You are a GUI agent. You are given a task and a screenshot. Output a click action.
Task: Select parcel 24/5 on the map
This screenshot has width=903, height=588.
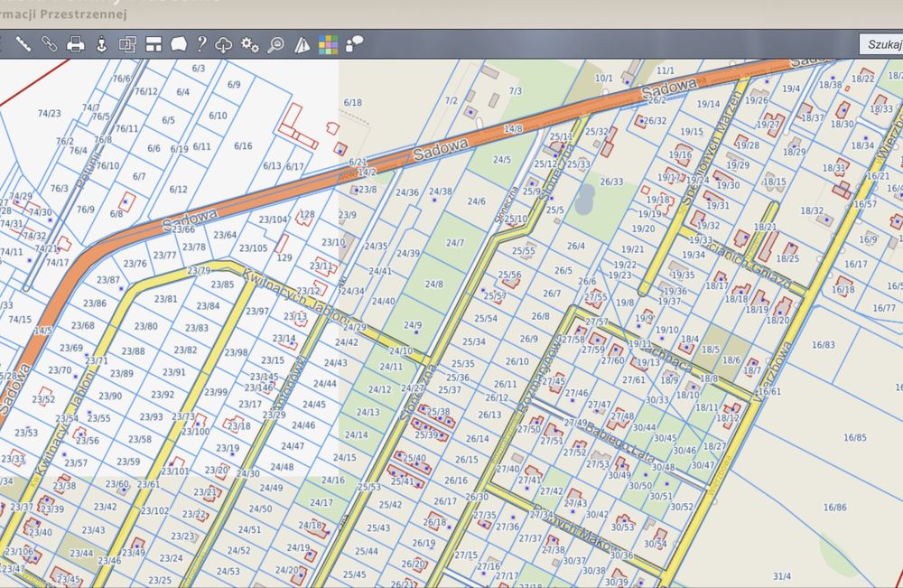(x=501, y=160)
